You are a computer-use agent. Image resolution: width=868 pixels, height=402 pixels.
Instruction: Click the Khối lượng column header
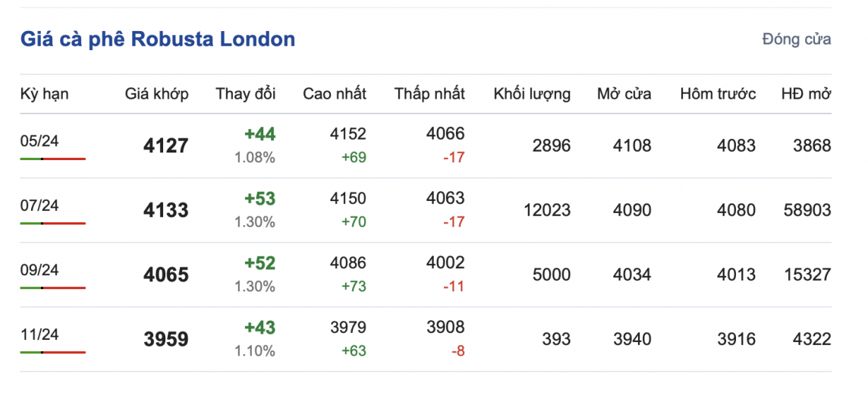(532, 94)
